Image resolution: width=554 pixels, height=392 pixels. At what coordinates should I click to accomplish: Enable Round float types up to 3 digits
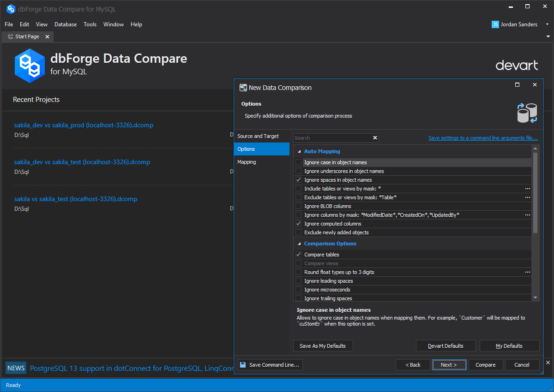click(x=298, y=272)
